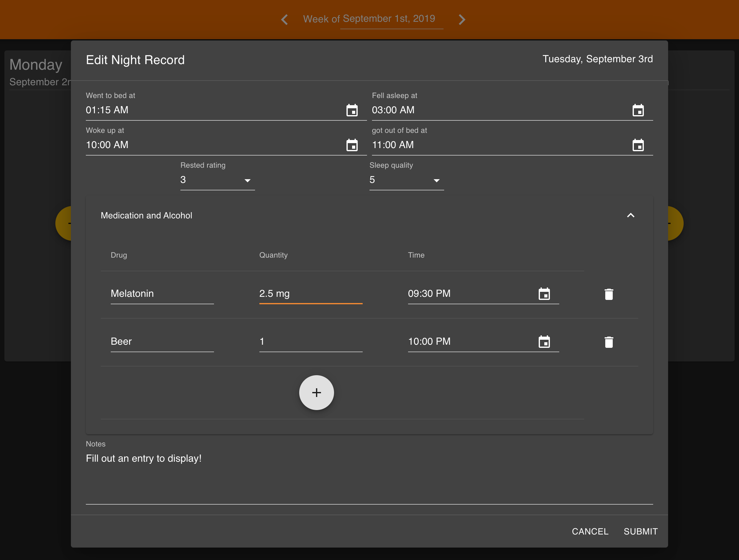The height and width of the screenshot is (560, 739).
Task: Open calendar picker for 'got out of bed at'
Action: (639, 145)
